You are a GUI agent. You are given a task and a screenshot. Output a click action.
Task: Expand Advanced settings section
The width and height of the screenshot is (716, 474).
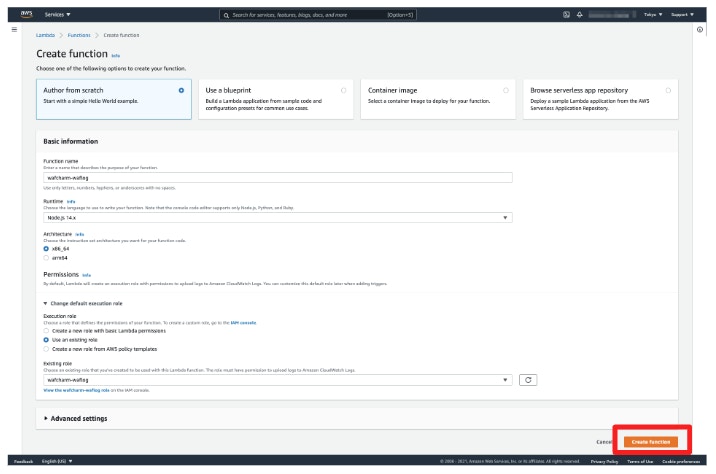coord(76,418)
